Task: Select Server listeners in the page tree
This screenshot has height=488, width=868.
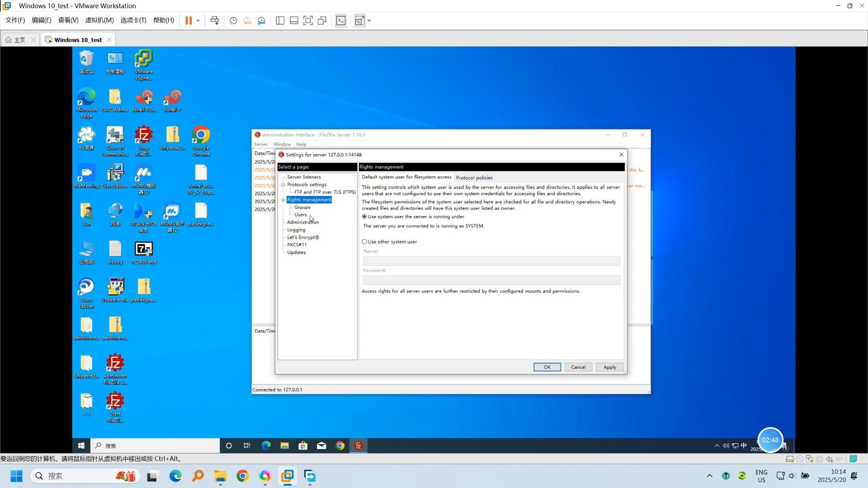Action: tap(304, 177)
